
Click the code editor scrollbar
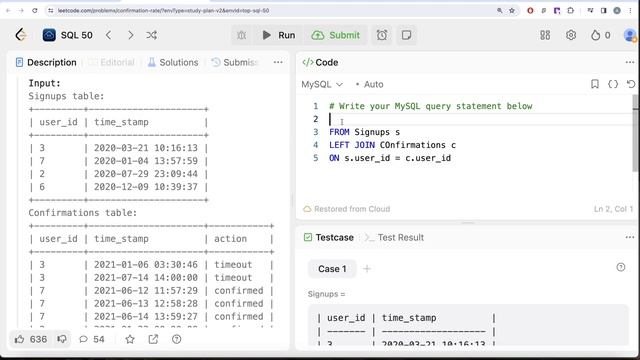(635, 133)
